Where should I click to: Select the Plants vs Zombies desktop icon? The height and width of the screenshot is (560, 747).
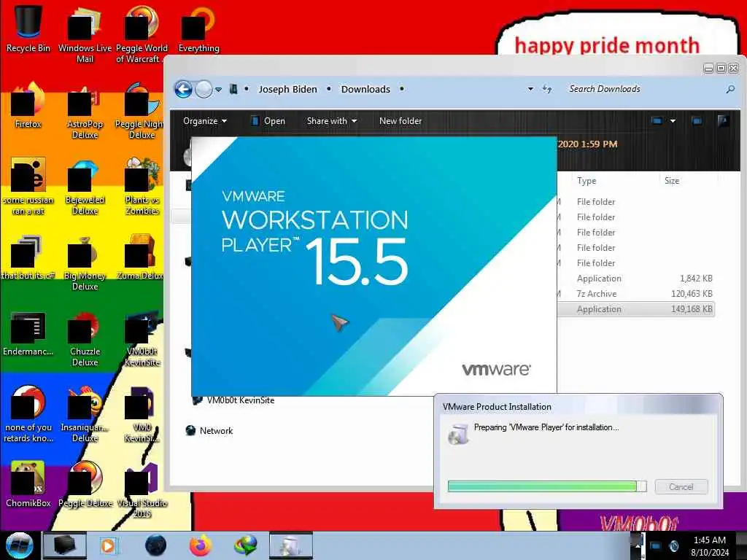[x=142, y=187]
